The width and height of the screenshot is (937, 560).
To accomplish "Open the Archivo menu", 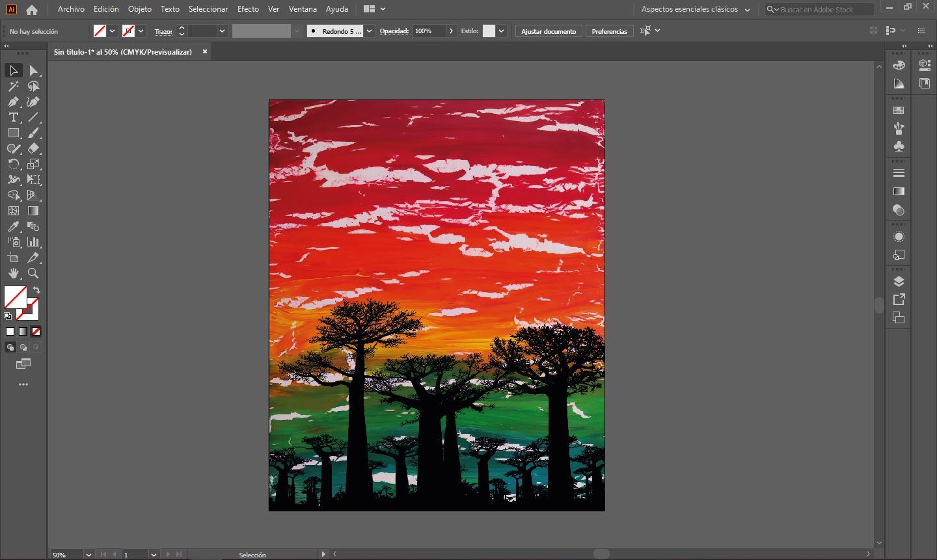I will (x=71, y=9).
